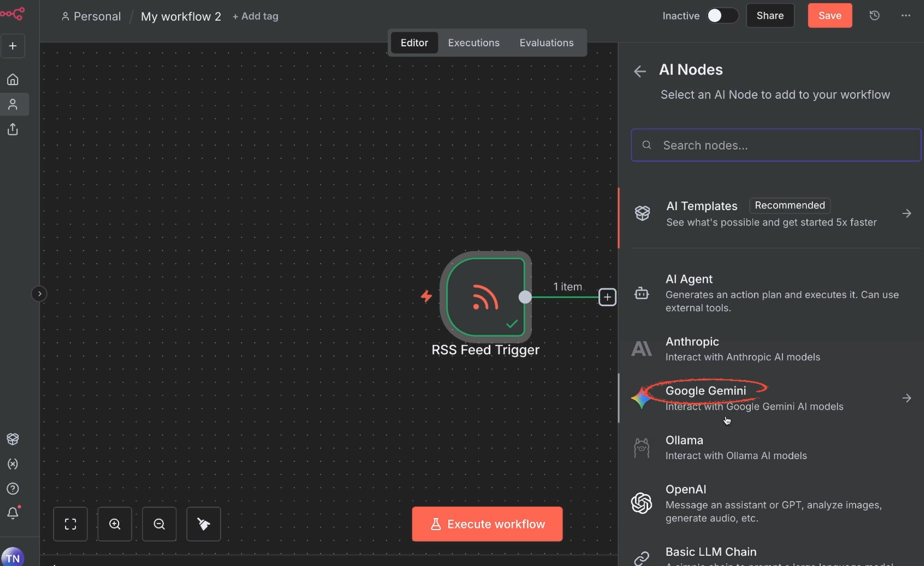Click the plus connector after RSS node
924x566 pixels.
click(x=608, y=297)
